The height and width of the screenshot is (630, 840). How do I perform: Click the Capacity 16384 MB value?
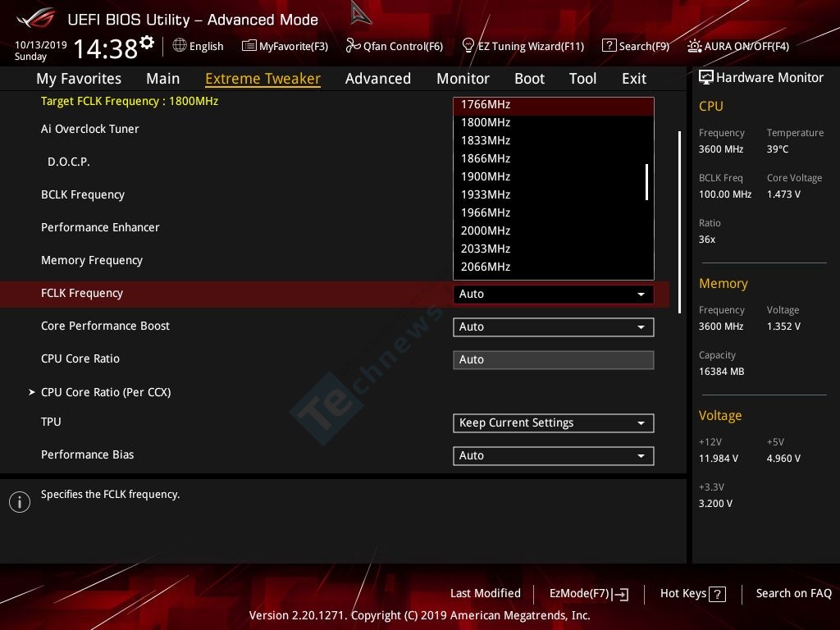click(x=721, y=372)
